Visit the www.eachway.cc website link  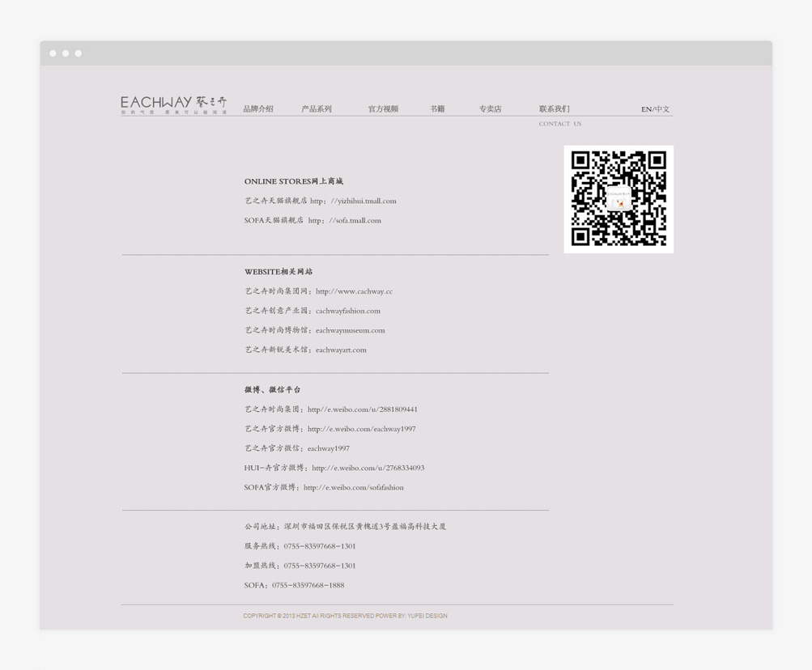click(x=354, y=291)
